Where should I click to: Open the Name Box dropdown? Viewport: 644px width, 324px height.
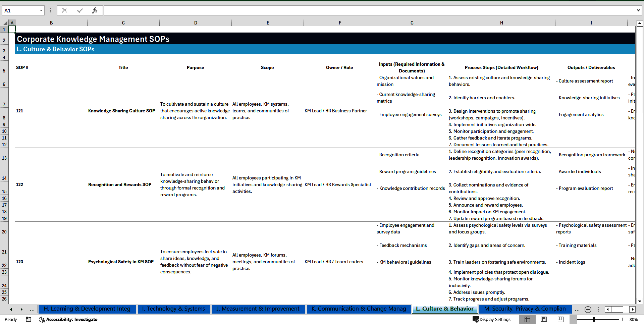point(41,10)
